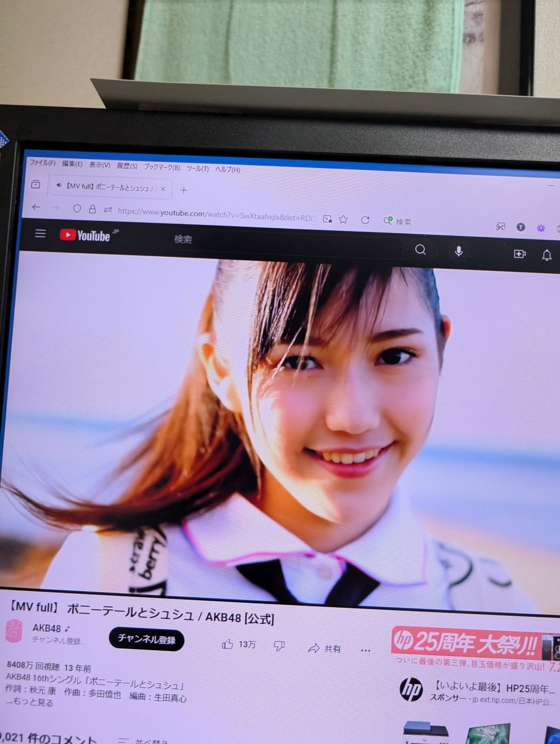Bookmark this page with the star

click(343, 219)
